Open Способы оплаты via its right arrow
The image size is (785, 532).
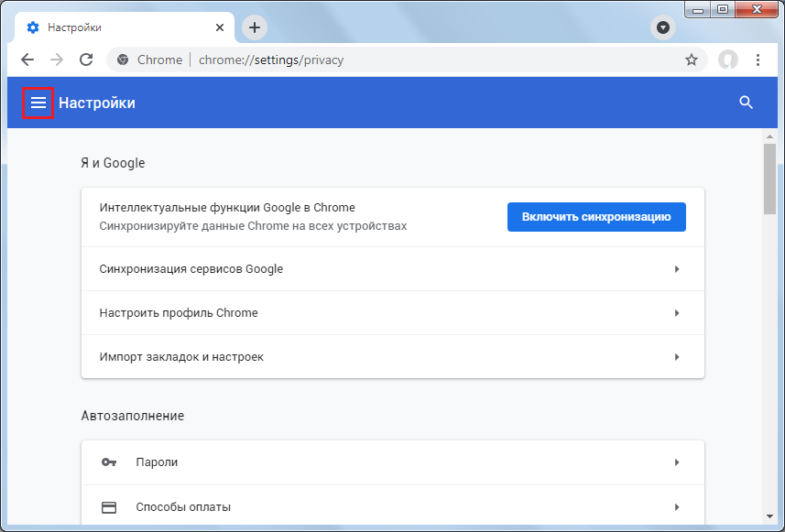pos(677,507)
